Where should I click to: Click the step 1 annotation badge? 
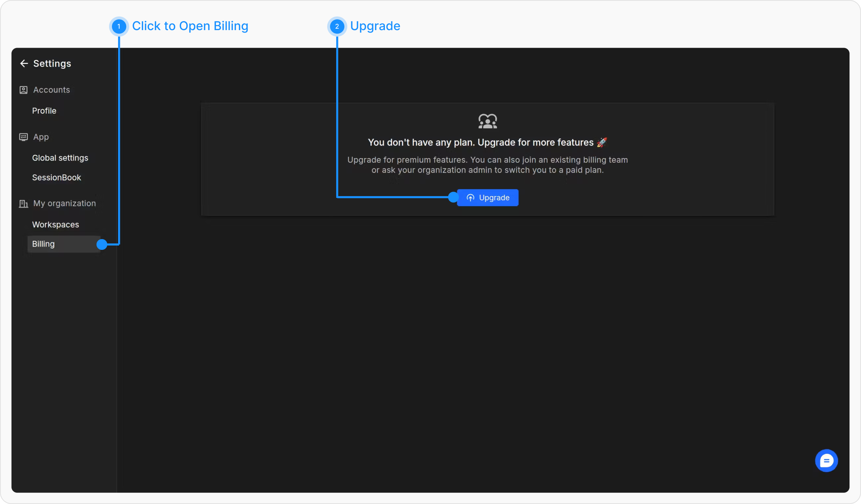[x=119, y=26]
